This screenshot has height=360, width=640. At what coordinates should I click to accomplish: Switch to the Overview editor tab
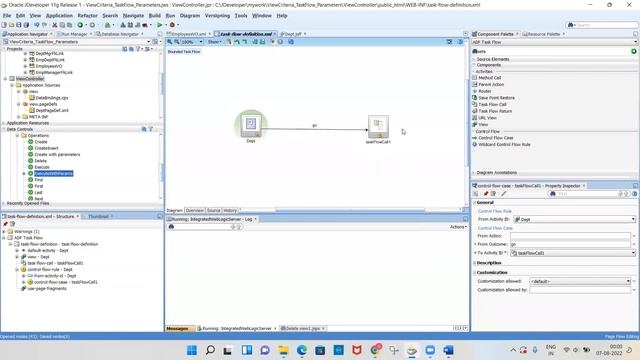tap(194, 211)
